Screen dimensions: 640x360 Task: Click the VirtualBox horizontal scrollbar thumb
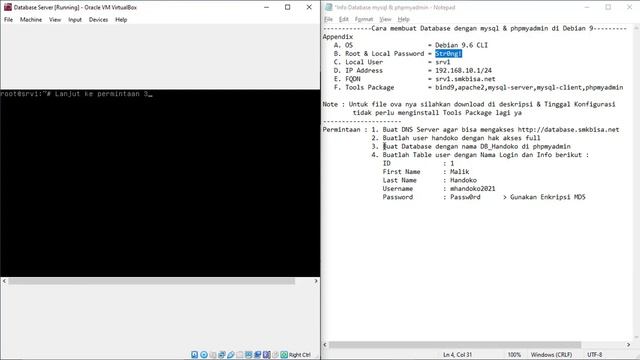pyautogui.click(x=151, y=281)
